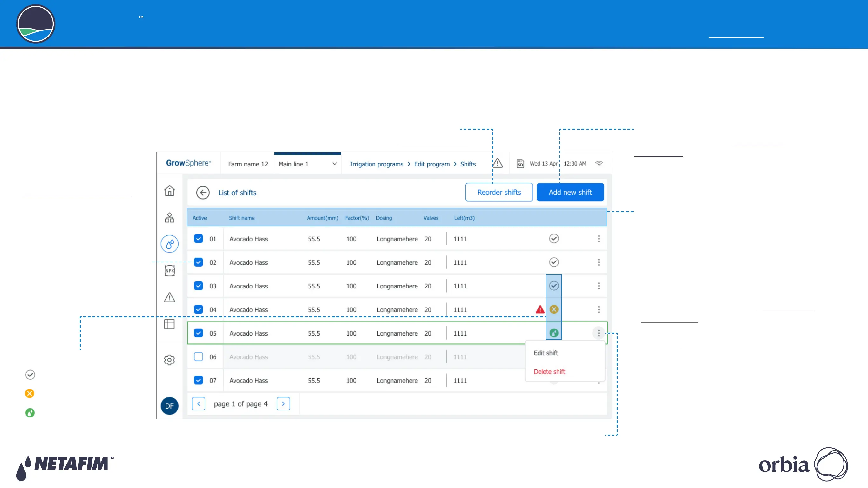Click the Add new shift button
Viewport: 868px width, 488px height.
[570, 193]
